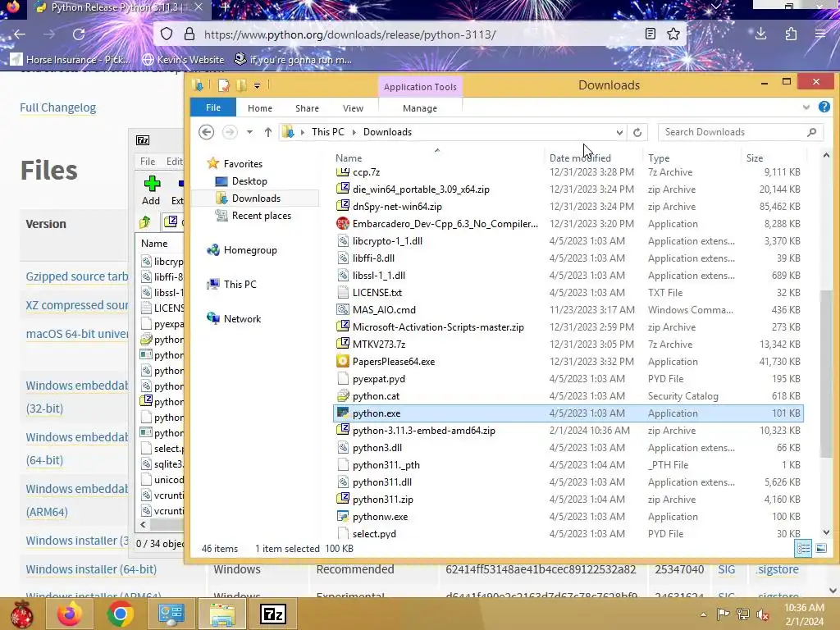This screenshot has width=840, height=630.
Task: Show hidden system tray icons
Action: point(703,614)
